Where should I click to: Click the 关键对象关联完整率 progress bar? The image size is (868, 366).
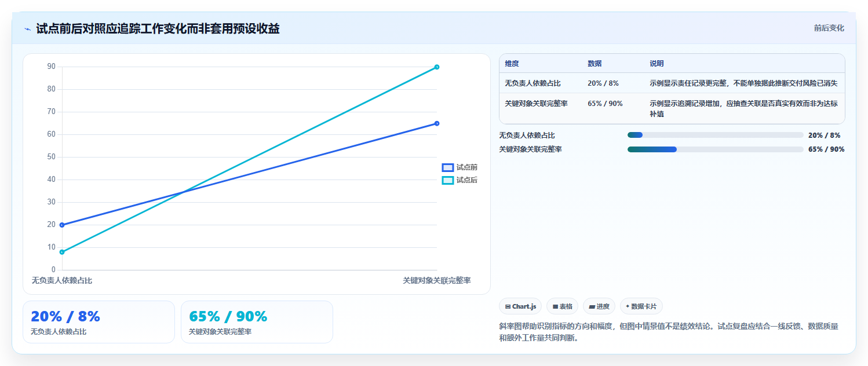click(x=715, y=149)
